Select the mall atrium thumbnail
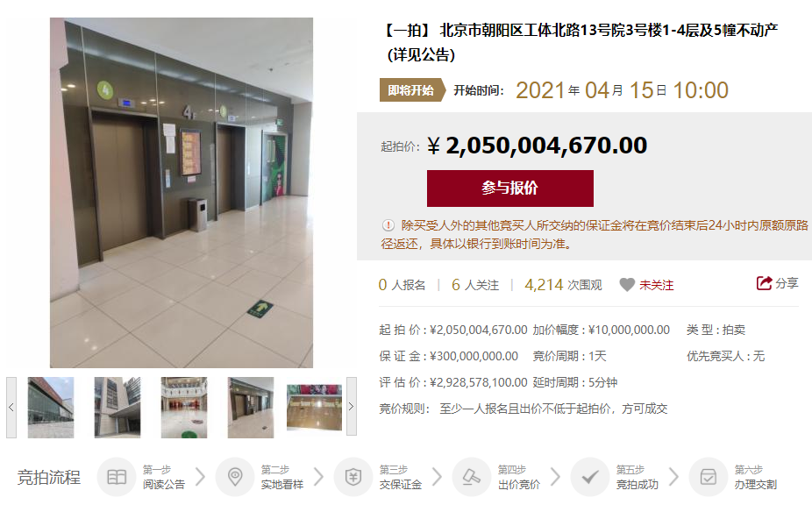Screen dimensions: 812x519 (x=184, y=408)
